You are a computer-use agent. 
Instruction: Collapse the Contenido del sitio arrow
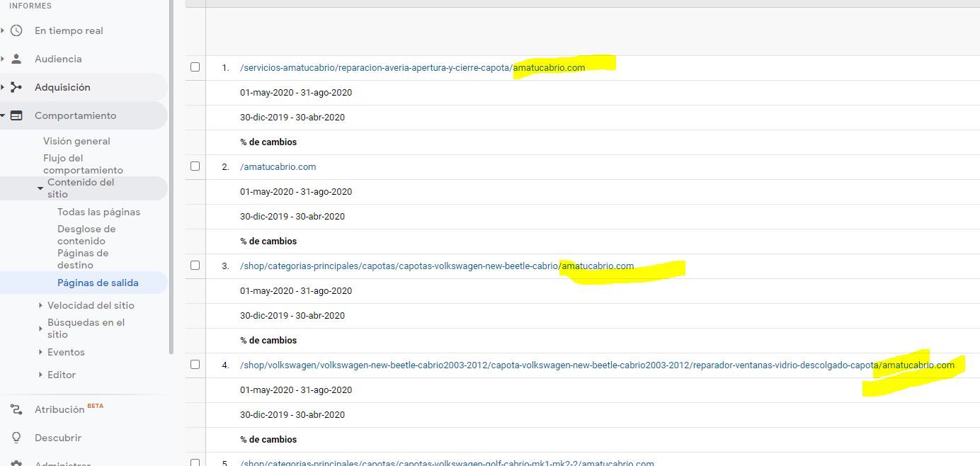coord(40,188)
